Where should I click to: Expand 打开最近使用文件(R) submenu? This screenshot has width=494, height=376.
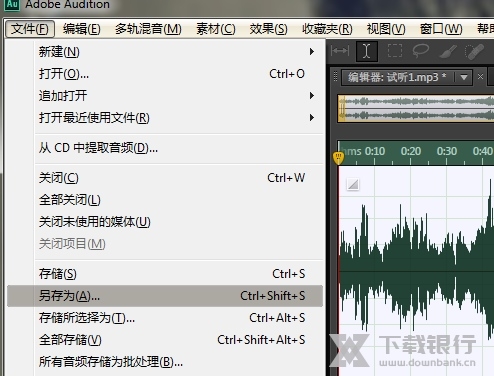click(x=312, y=117)
